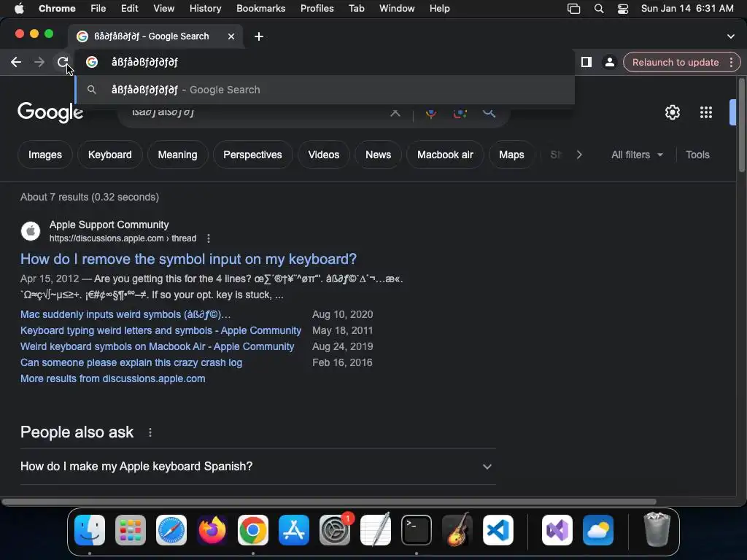The width and height of the screenshot is (747, 560).
Task: Open Spotlight search in menu bar
Action: click(x=599, y=9)
